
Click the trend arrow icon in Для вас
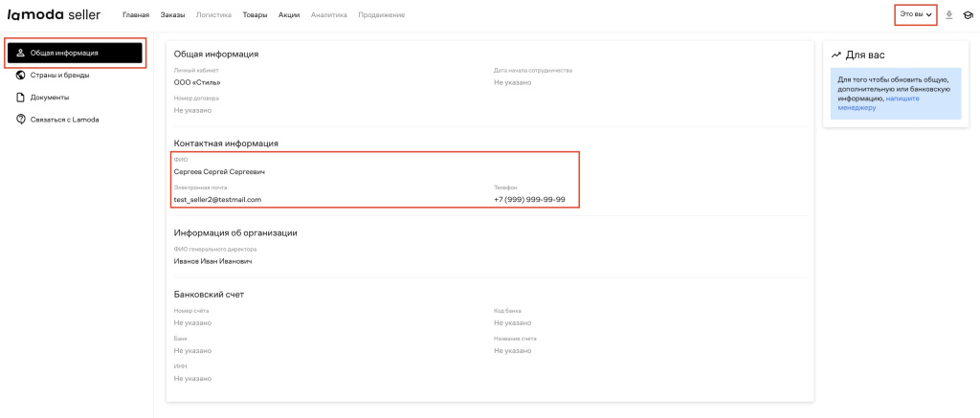(836, 55)
